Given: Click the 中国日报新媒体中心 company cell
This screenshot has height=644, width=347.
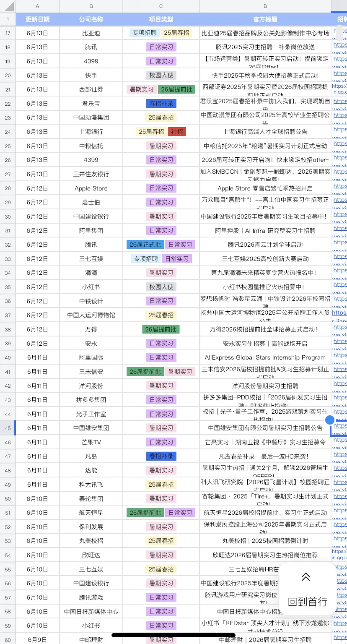Looking at the screenshot, I should coord(91,611).
